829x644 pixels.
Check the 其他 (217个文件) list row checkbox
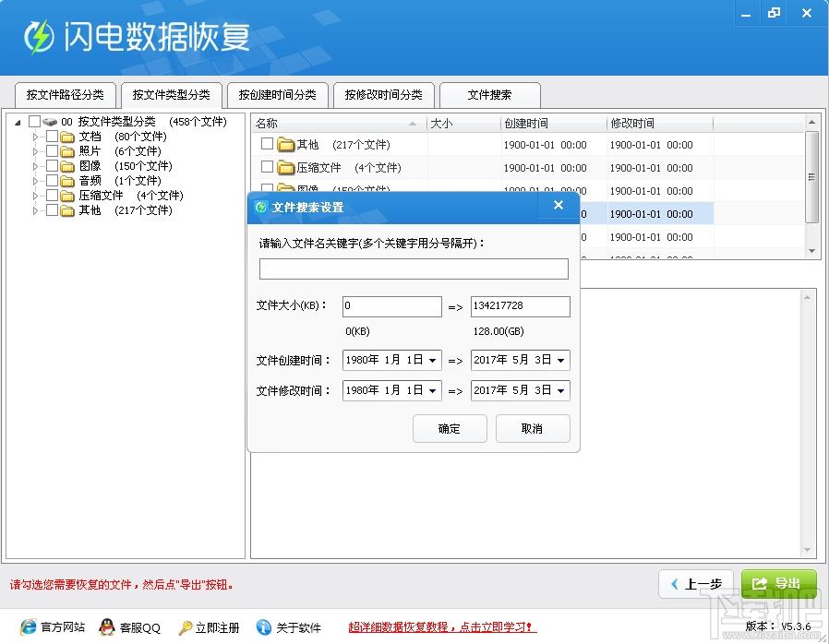[x=267, y=144]
